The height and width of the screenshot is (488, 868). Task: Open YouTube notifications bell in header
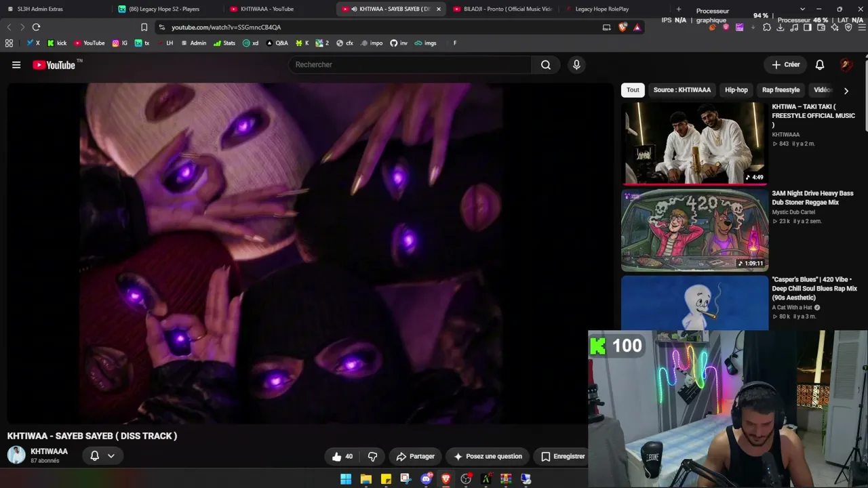pos(820,65)
